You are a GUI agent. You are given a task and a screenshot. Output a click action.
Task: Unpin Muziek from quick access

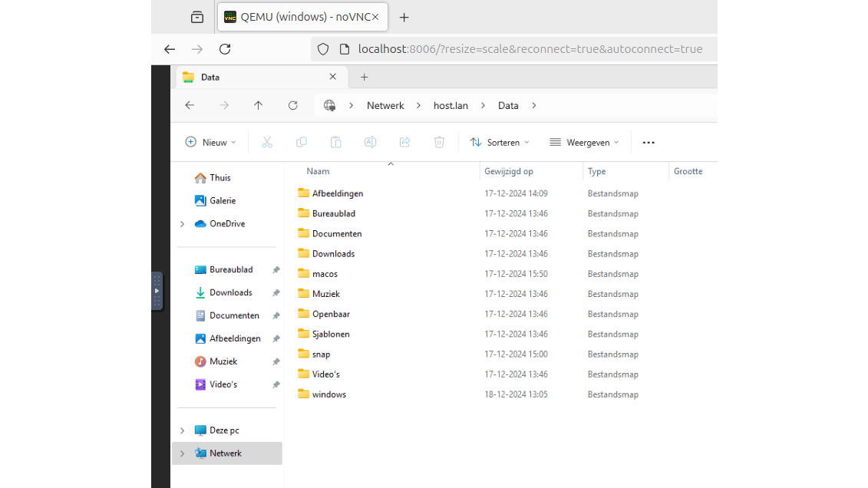tap(276, 361)
